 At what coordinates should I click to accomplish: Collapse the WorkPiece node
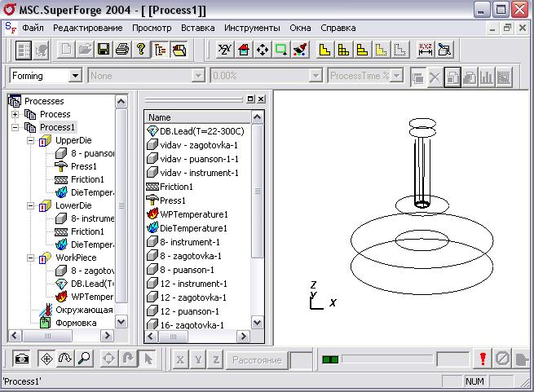pos(30,258)
